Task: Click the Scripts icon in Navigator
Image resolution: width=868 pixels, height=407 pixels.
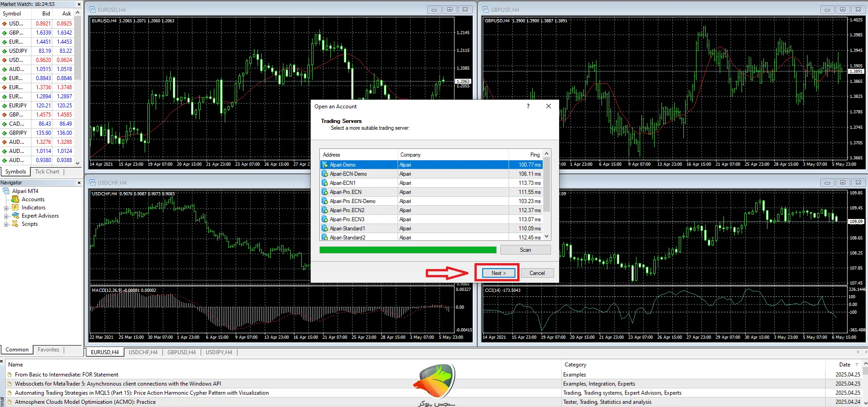Action: [15, 224]
